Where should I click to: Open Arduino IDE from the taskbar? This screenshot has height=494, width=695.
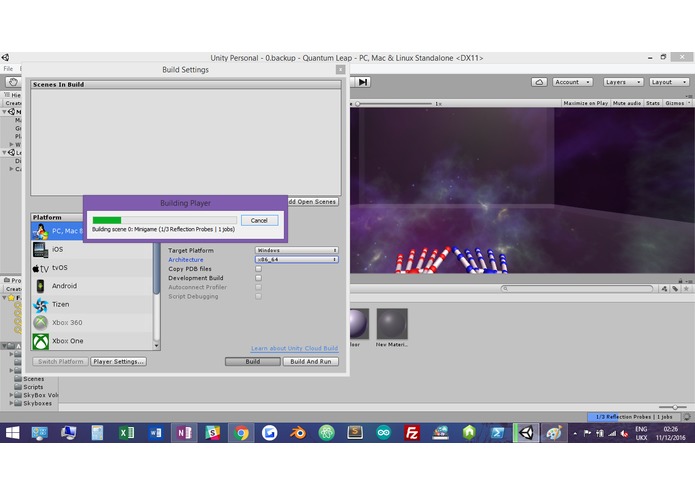pos(383,432)
